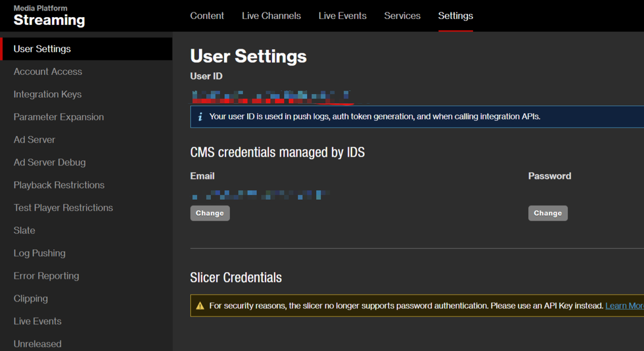The image size is (644, 351).
Task: Open Account Access in the sidebar
Action: point(48,72)
